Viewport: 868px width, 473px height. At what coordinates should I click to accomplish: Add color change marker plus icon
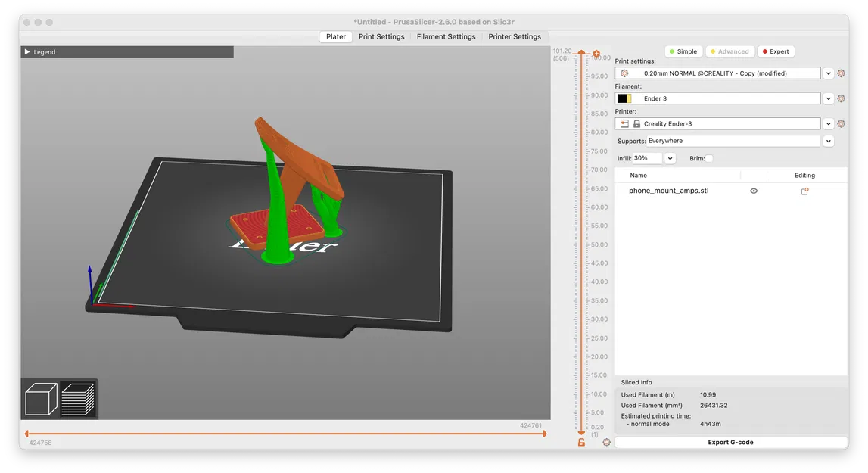click(596, 54)
